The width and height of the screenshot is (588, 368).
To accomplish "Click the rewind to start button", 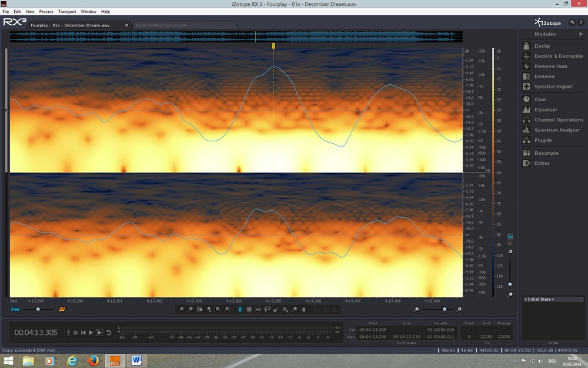I will coord(83,333).
